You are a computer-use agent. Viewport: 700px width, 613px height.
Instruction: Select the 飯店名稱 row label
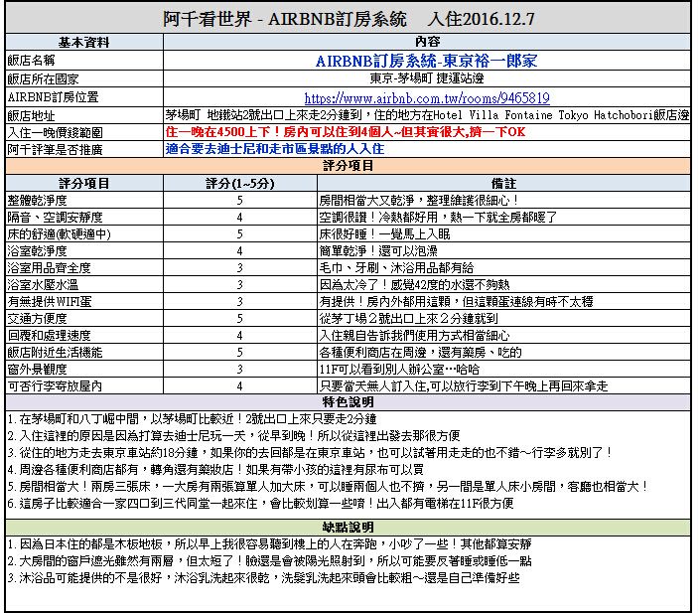(31, 61)
